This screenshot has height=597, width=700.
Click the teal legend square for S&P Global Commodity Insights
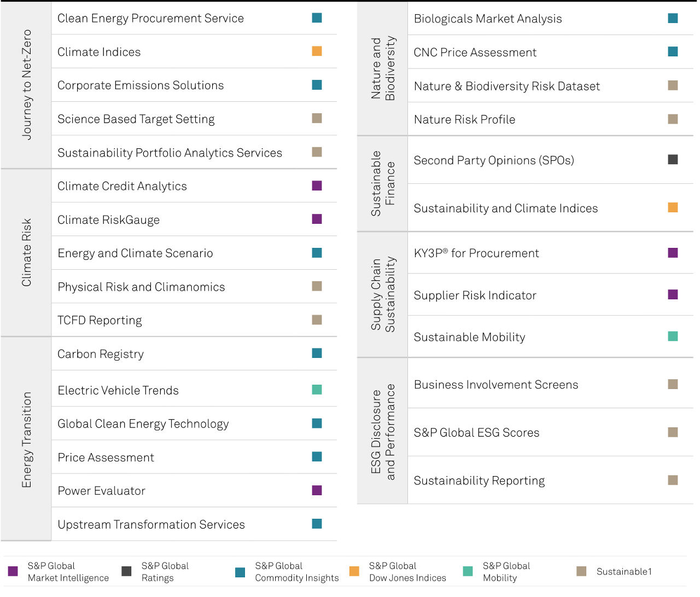point(240,572)
